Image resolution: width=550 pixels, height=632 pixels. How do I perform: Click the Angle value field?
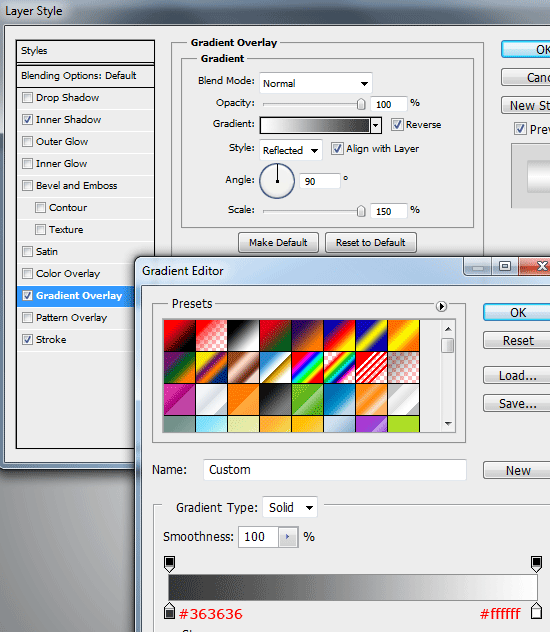click(320, 181)
